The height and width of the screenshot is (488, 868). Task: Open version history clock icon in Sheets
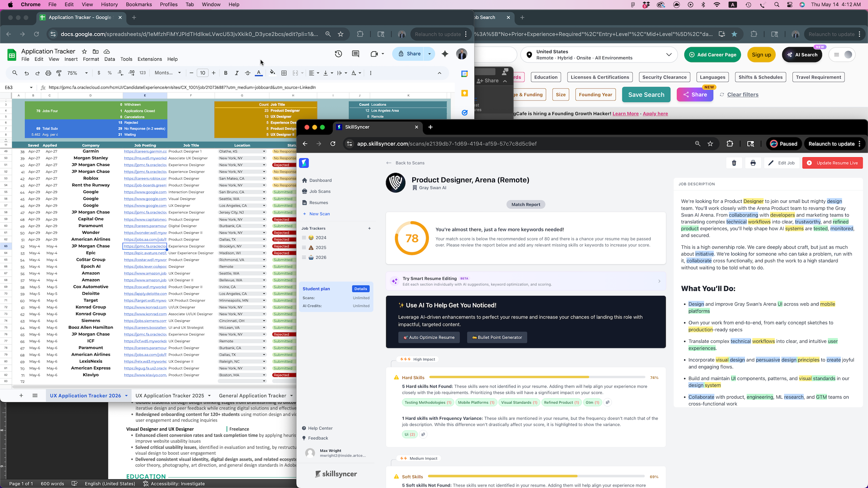tap(338, 54)
